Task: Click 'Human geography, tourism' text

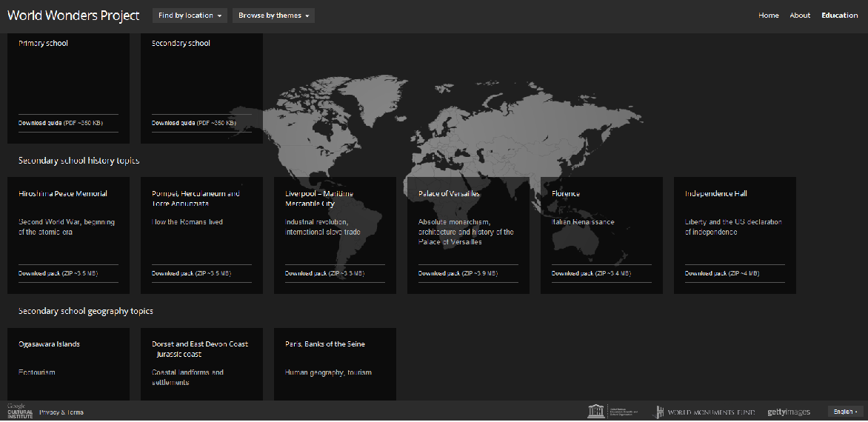Action: click(x=328, y=372)
